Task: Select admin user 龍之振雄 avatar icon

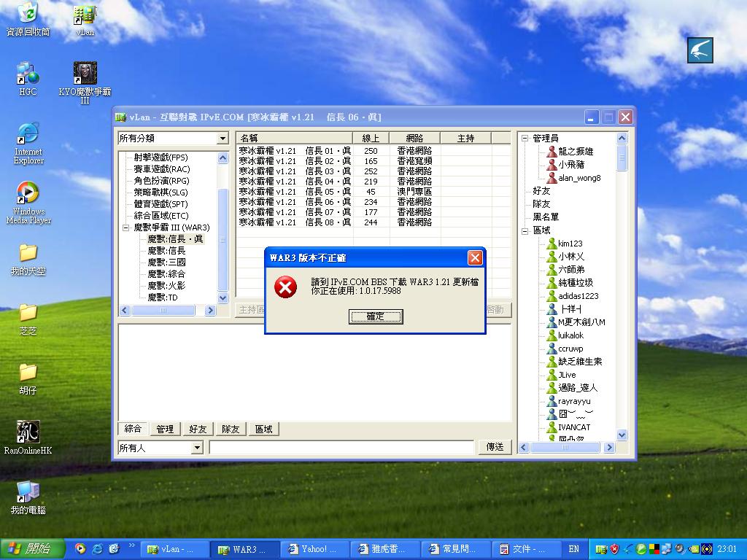Action: pos(551,152)
